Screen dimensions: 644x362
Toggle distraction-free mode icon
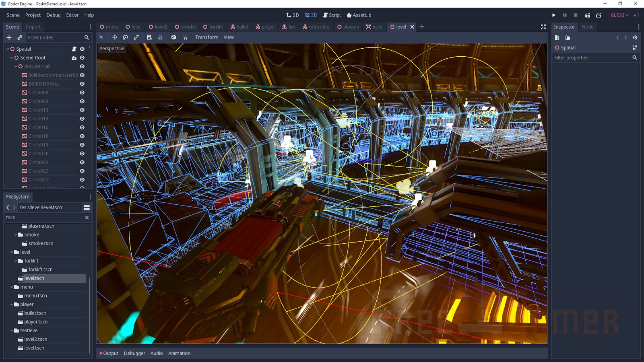pos(543,27)
